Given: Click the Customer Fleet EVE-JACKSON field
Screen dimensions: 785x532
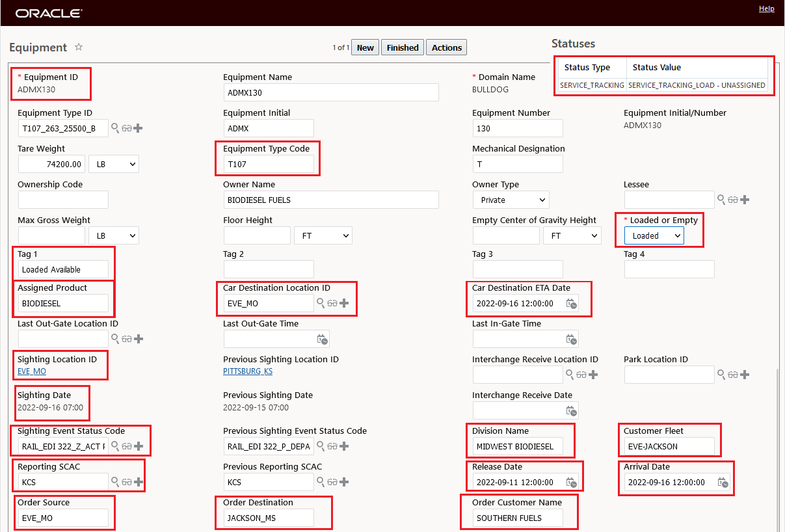Looking at the screenshot, I should pyautogui.click(x=669, y=446).
